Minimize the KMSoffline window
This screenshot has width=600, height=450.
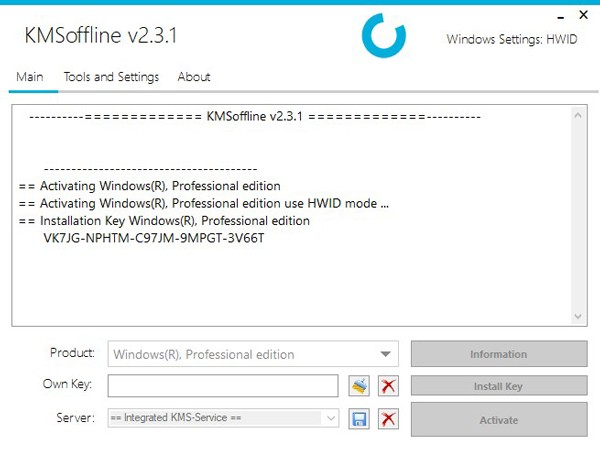click(557, 14)
